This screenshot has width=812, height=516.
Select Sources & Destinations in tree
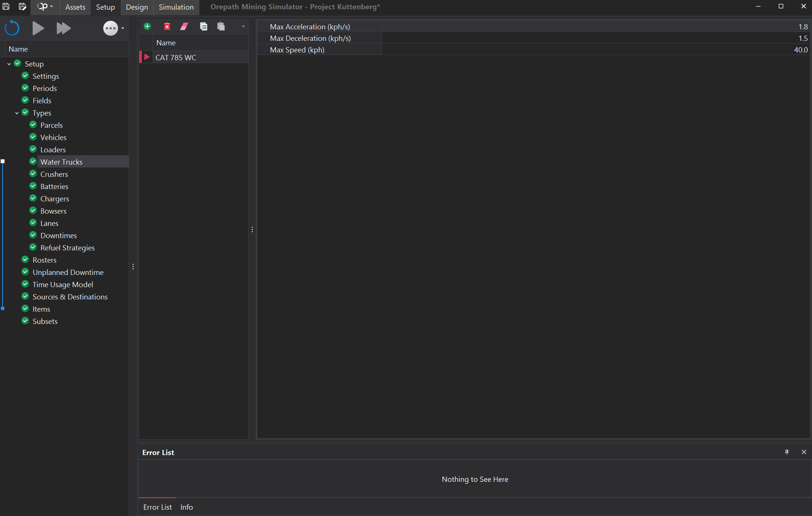point(70,297)
